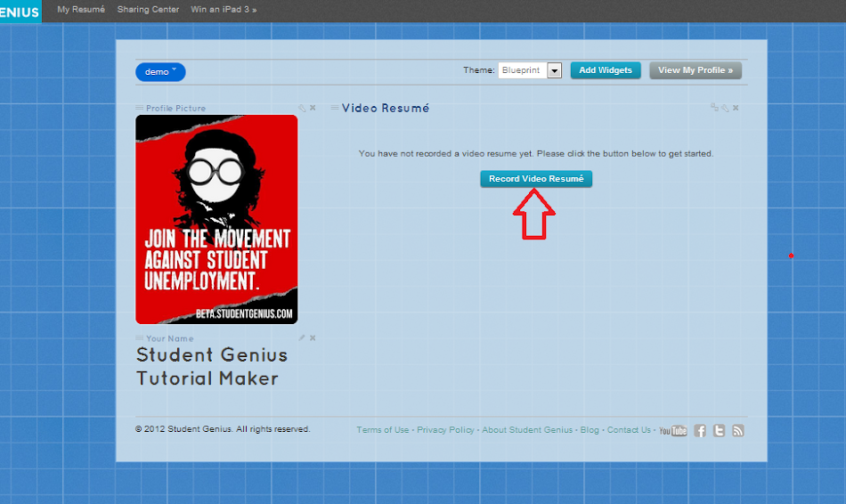Image resolution: width=846 pixels, height=504 pixels.
Task: Open the Win an iPad 3 link
Action: pos(224,9)
